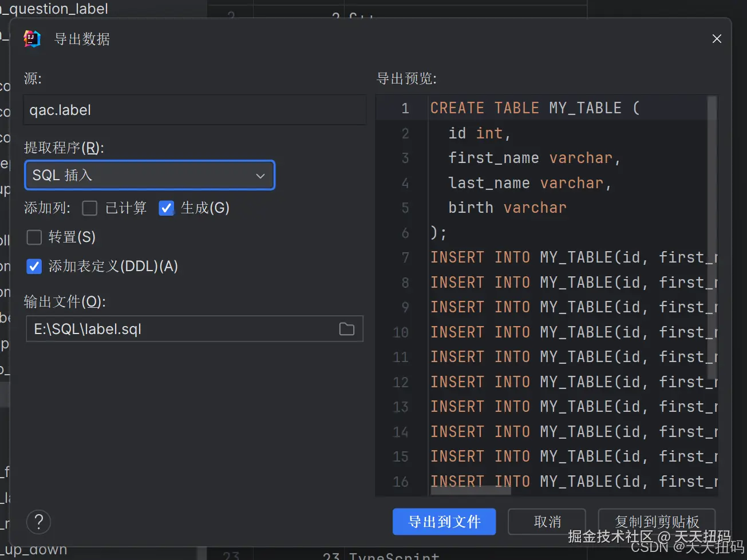Toggle the 转置(S) checkbox
Viewport: 747px width, 560px height.
[x=34, y=237]
